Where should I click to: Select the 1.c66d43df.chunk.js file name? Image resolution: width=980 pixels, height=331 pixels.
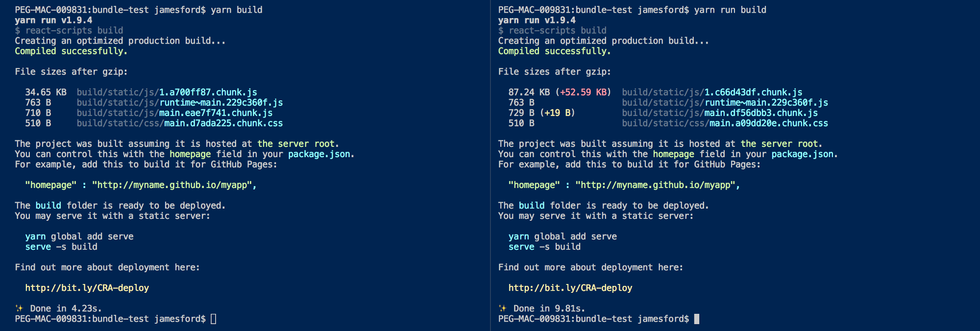coord(753,93)
